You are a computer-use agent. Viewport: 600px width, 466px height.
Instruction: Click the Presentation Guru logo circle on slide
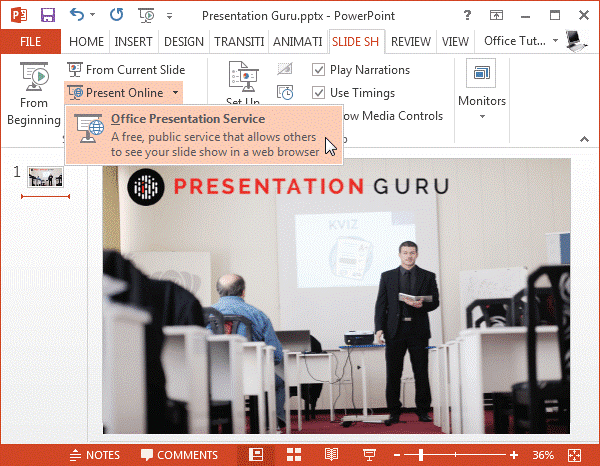click(x=146, y=187)
